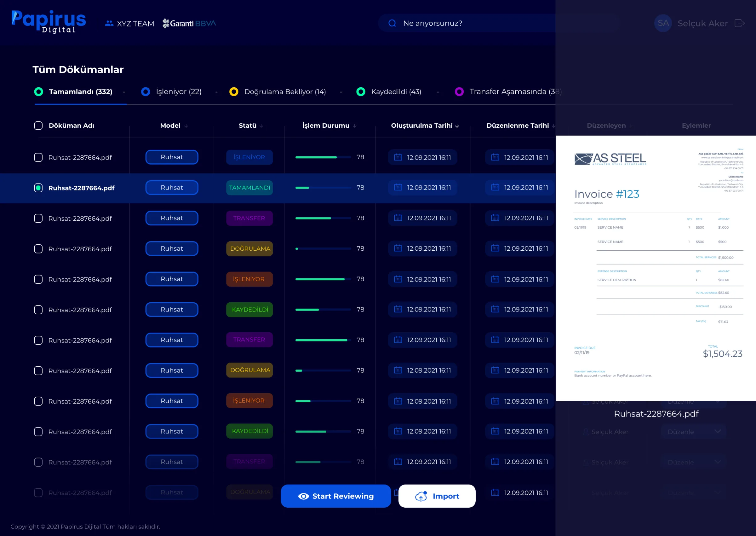Click the eye icon in Start Reviewing
Image resolution: width=756 pixels, height=536 pixels.
[303, 496]
